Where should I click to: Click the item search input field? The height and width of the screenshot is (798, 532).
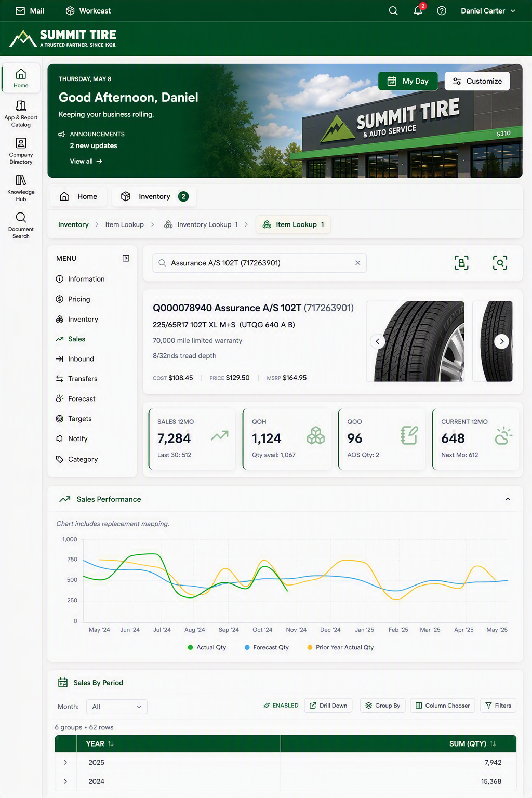point(259,263)
